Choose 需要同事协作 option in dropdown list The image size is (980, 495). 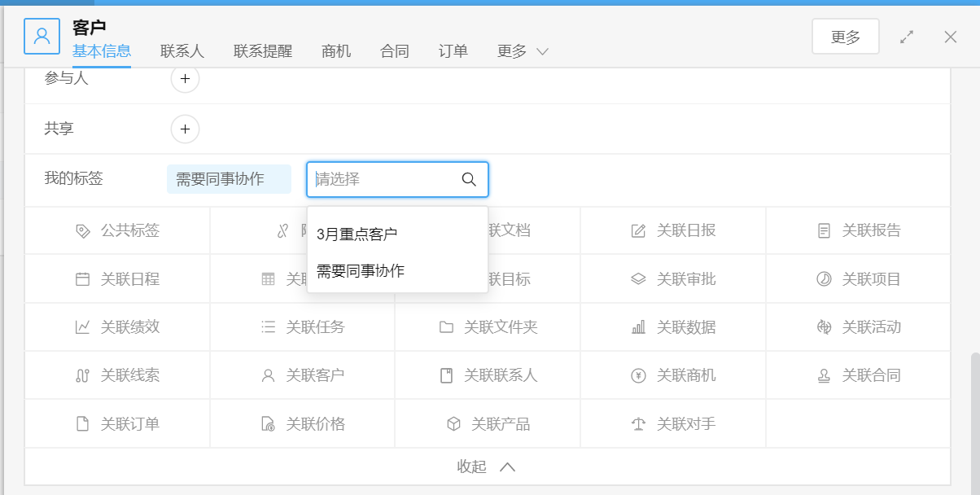tap(361, 271)
